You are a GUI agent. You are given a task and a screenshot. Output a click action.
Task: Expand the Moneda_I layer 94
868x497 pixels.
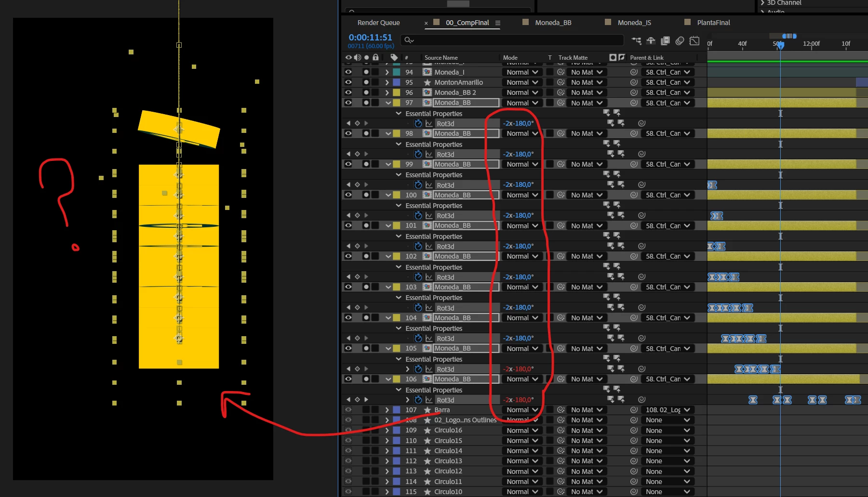(x=387, y=72)
